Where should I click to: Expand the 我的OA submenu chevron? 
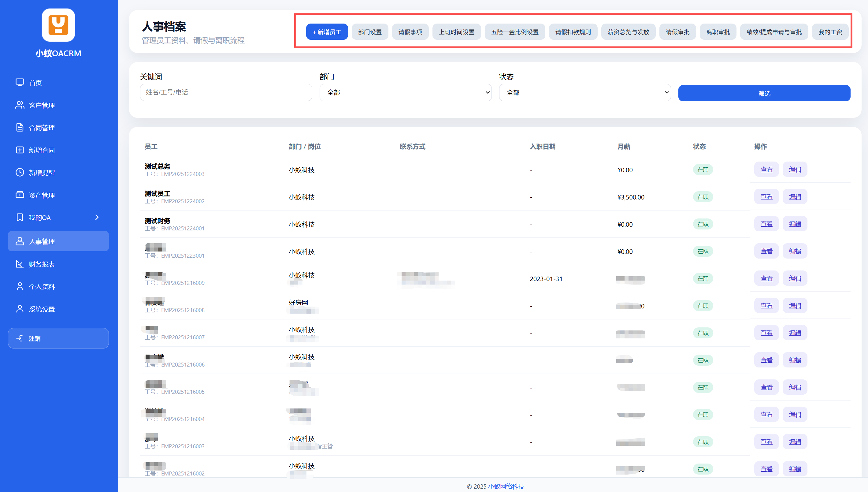(x=97, y=217)
